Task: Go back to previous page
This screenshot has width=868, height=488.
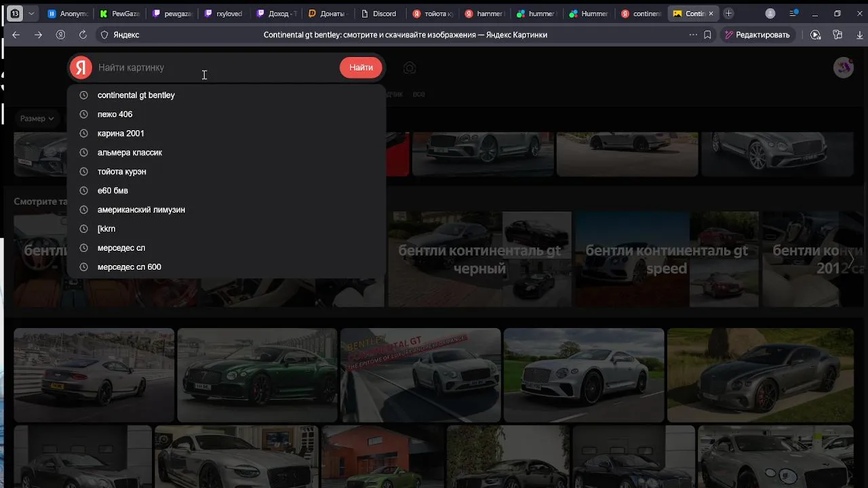Action: click(16, 35)
